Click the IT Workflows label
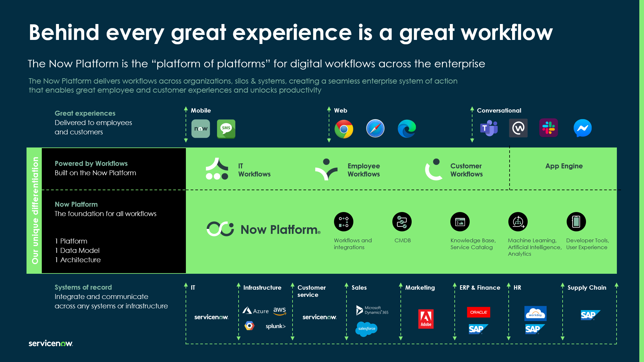Screen dimensions: 644x362 [x=254, y=170]
